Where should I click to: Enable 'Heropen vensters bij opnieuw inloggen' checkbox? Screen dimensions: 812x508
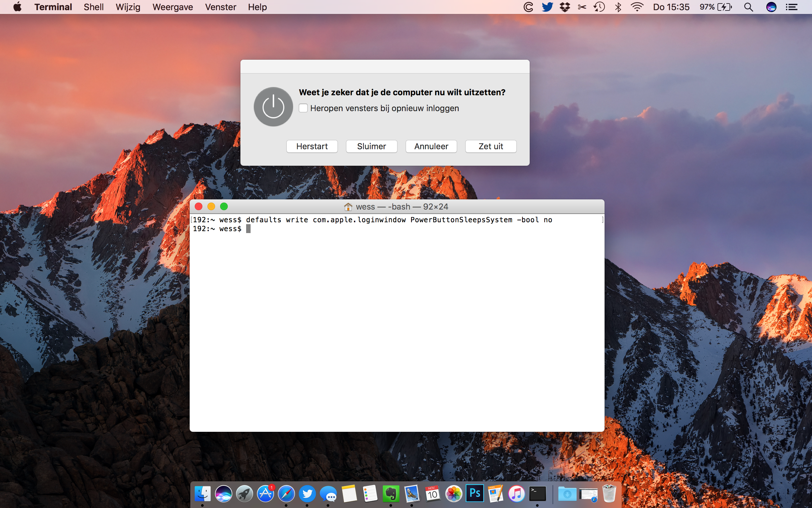[303, 108]
